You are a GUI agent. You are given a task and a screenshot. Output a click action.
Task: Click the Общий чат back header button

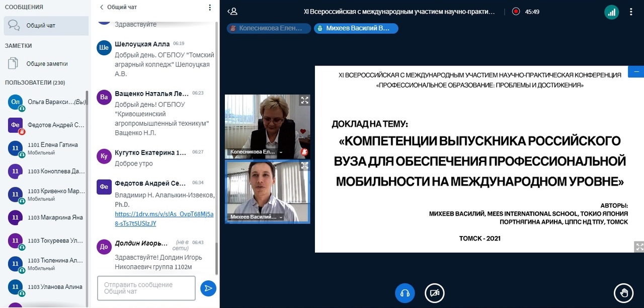pyautogui.click(x=118, y=8)
